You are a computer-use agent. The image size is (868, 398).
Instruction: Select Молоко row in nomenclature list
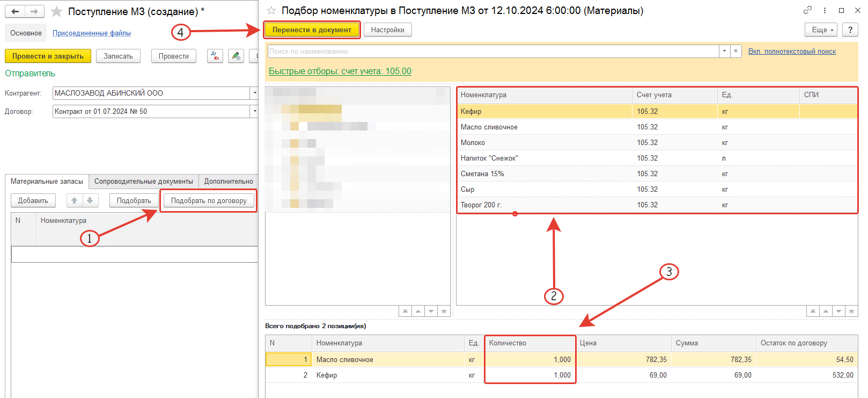pos(473,142)
